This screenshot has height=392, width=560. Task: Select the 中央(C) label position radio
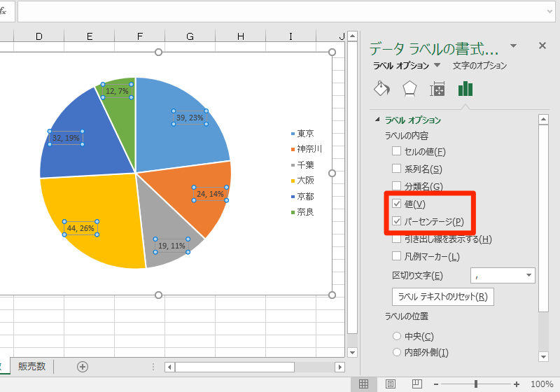pos(397,336)
